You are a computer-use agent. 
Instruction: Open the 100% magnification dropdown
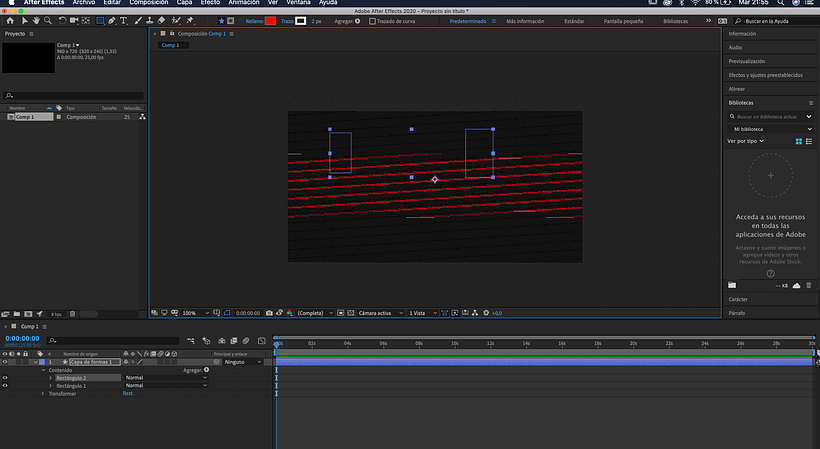click(x=196, y=313)
